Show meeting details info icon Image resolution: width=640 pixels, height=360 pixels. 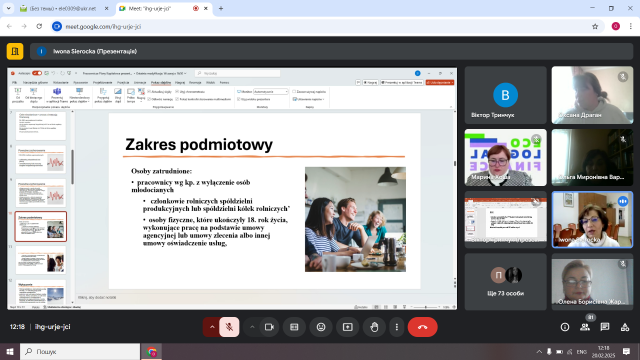click(x=565, y=327)
